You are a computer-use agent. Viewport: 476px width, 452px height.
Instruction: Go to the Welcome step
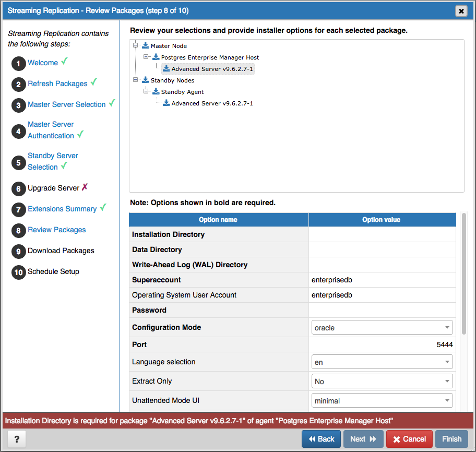[43, 63]
